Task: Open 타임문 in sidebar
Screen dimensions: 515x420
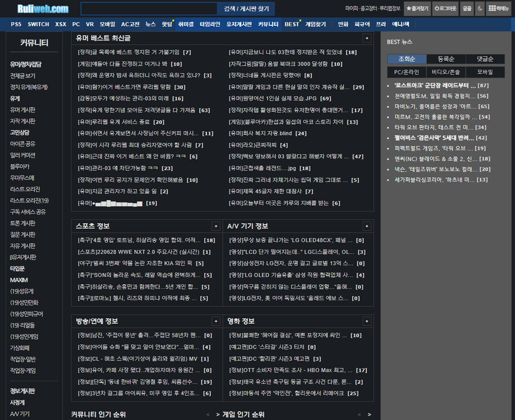Action: click(x=17, y=268)
